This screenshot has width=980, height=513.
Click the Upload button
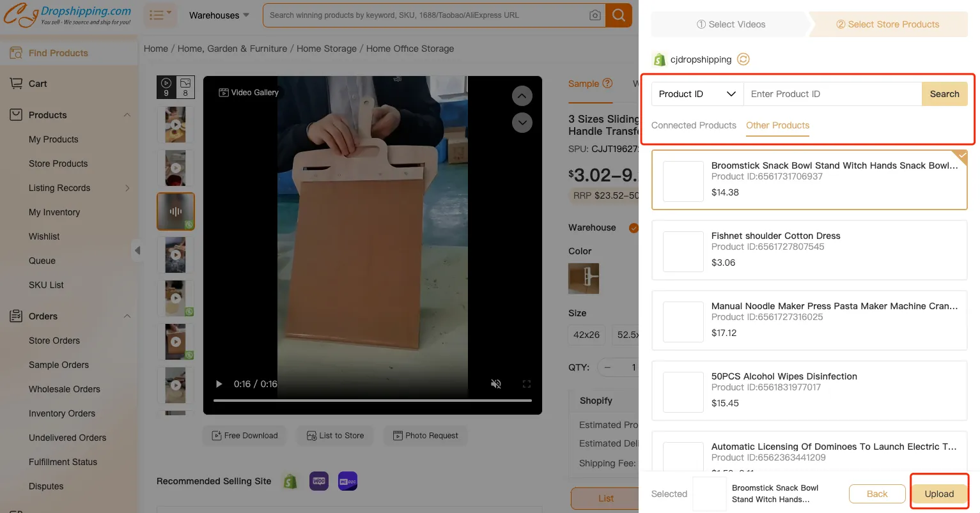tap(938, 494)
